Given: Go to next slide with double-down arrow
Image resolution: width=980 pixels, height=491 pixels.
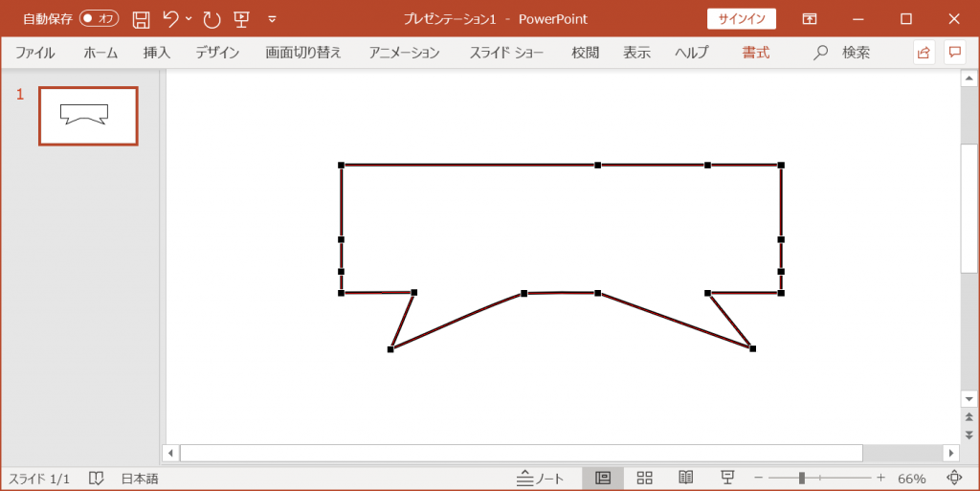Looking at the screenshot, I should point(969,435).
